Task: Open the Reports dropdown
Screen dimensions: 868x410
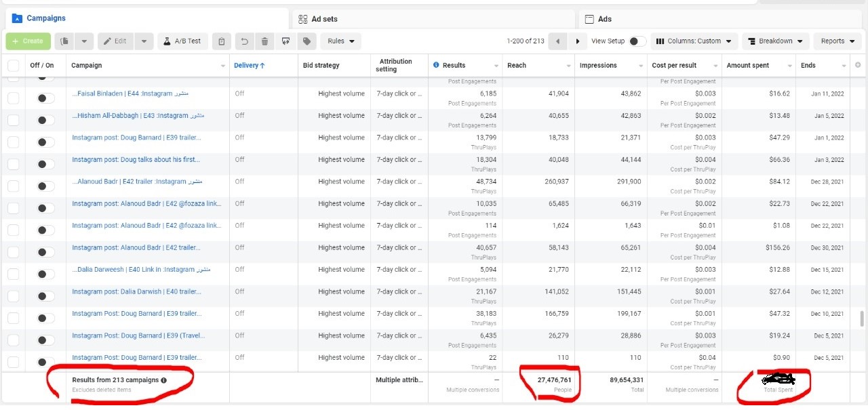Action: coord(837,41)
